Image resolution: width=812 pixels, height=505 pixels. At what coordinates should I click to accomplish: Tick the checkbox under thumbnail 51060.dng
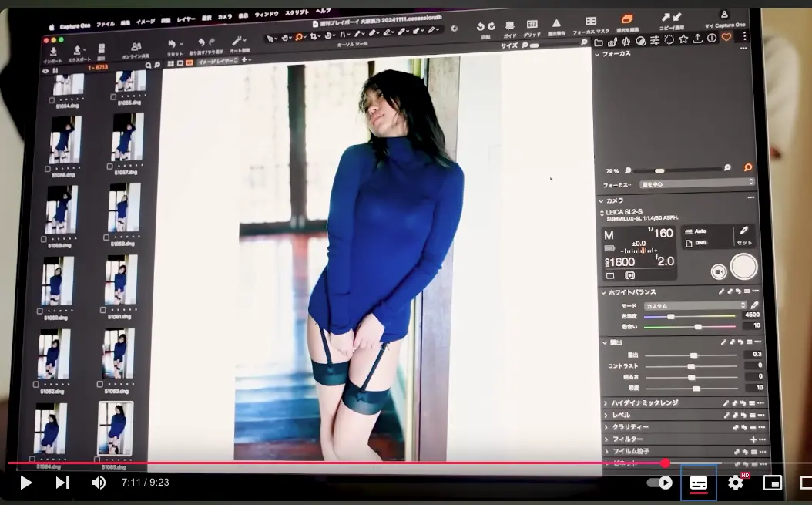pyautogui.click(x=40, y=311)
